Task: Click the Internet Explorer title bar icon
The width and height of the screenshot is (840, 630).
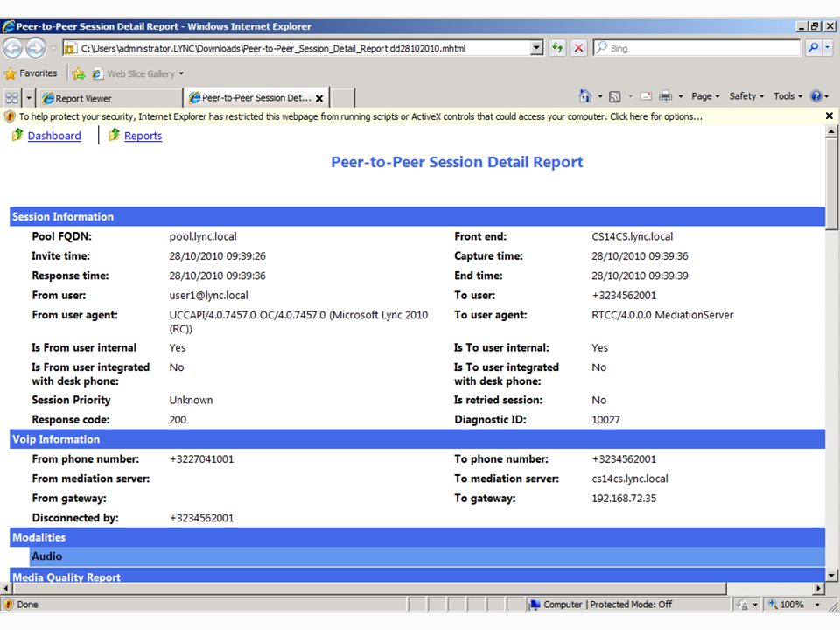Action: (8, 26)
